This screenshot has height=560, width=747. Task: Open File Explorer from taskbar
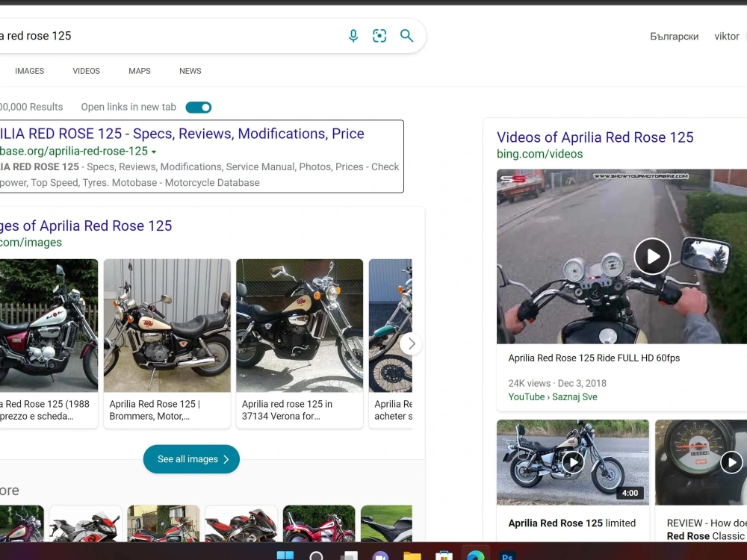(412, 556)
